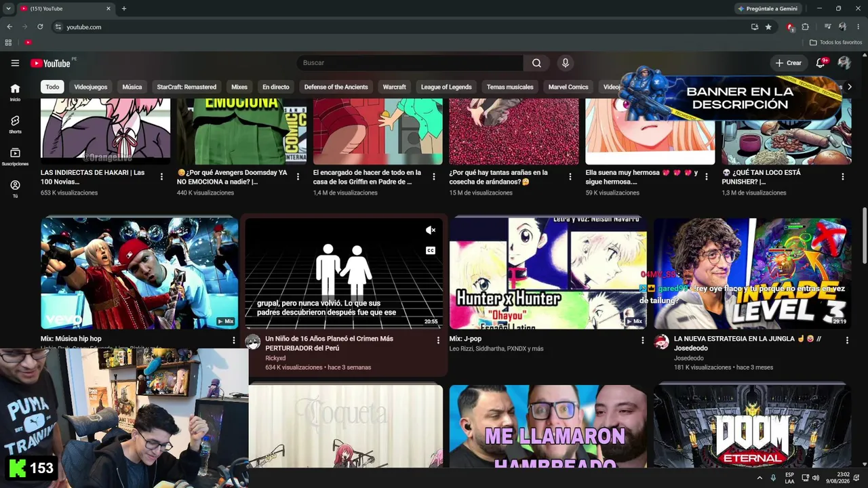Open the taskbar network icon
The height and width of the screenshot is (488, 868).
coord(805,478)
